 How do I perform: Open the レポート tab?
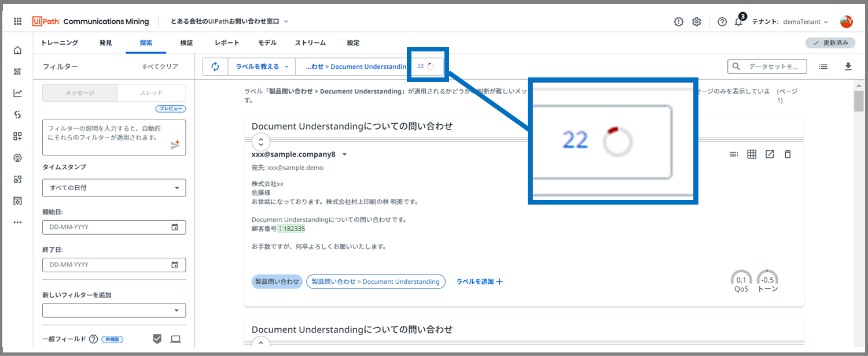(x=227, y=43)
